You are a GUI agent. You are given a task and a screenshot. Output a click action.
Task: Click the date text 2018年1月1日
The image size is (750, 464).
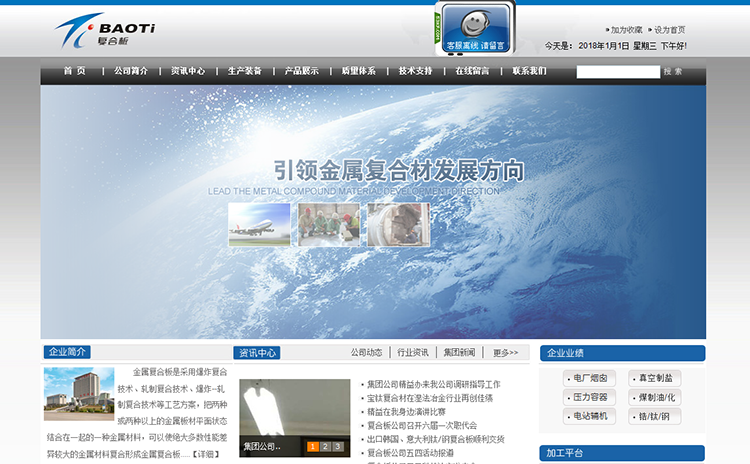[x=604, y=46]
